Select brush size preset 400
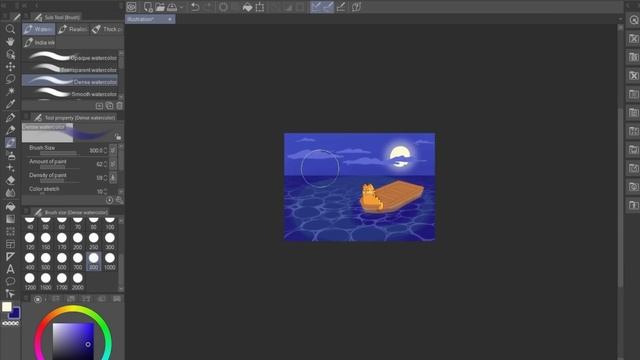This screenshot has width=640, height=360. coord(30,261)
